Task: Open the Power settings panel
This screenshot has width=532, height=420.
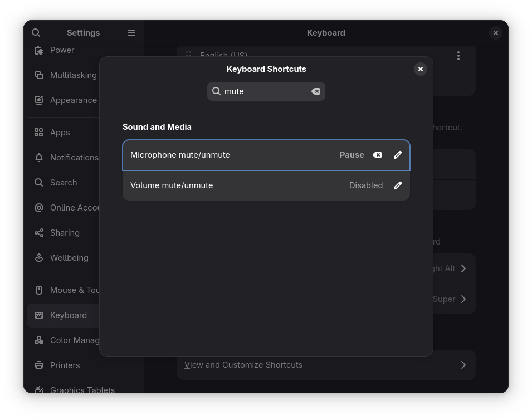Action: 62,50
